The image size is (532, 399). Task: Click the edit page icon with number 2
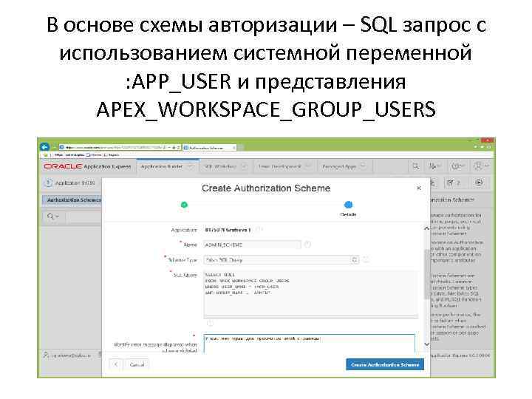pyautogui.click(x=454, y=183)
